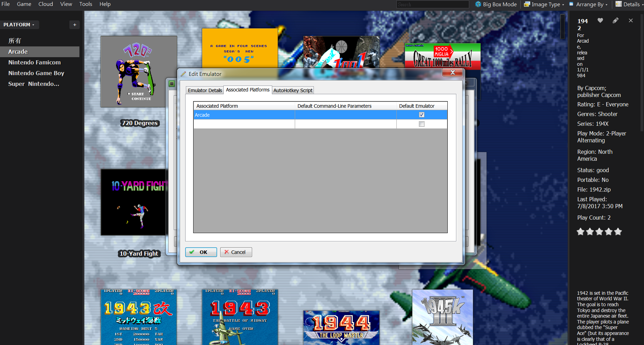Select the 005 game thumbnail
Viewport: 644px width, 345px height.
[240, 48]
